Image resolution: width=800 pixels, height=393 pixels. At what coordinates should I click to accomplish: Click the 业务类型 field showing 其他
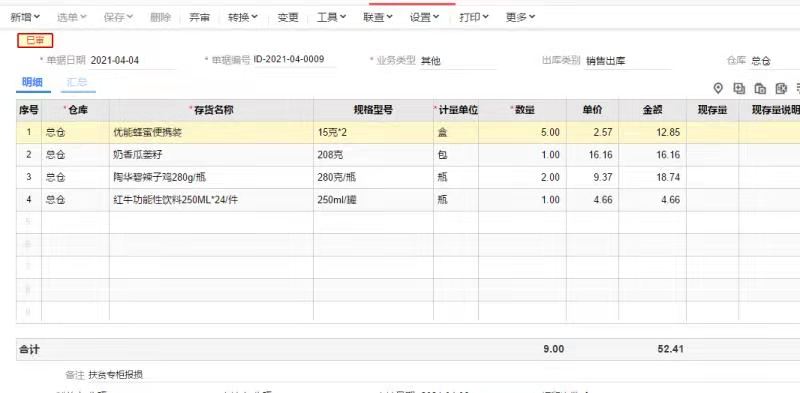458,61
